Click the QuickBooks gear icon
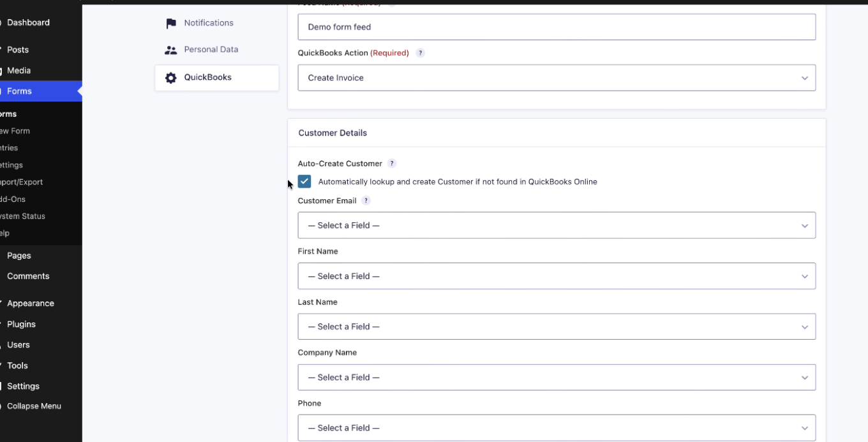This screenshot has height=442, width=868. pyautogui.click(x=170, y=78)
